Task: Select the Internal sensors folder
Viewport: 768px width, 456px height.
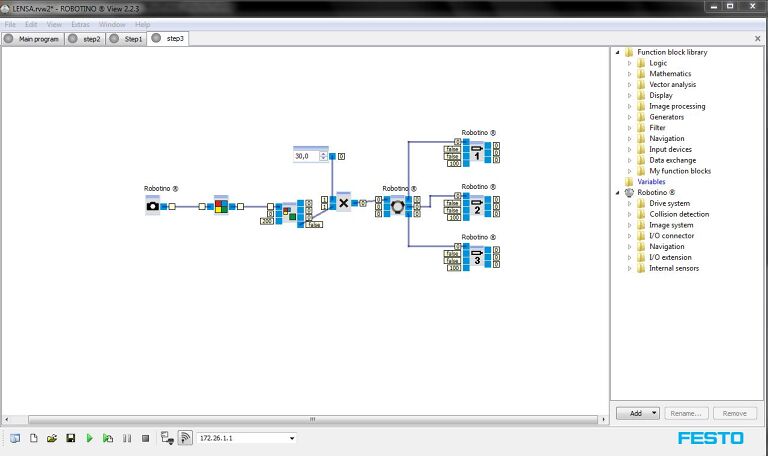Action: (674, 268)
